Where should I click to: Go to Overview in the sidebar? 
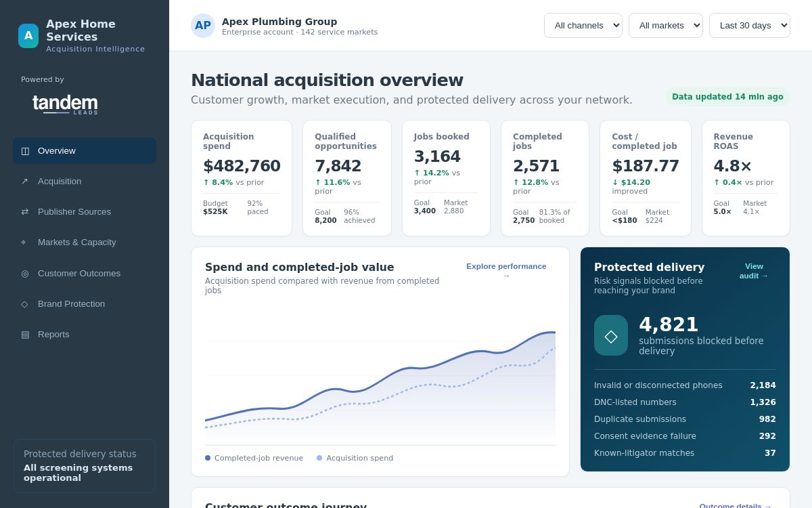85,150
